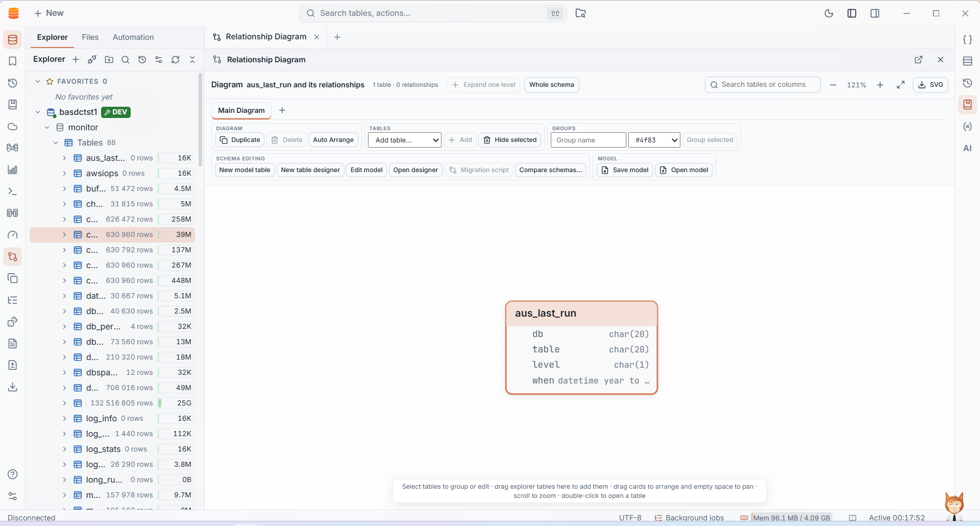
Task: Open the AI assistant panel
Action: pos(967,148)
